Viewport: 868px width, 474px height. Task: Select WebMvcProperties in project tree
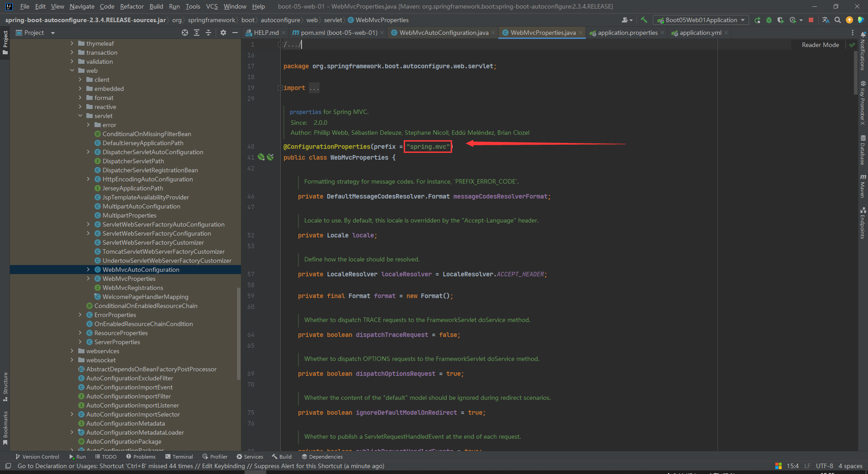coord(129,279)
